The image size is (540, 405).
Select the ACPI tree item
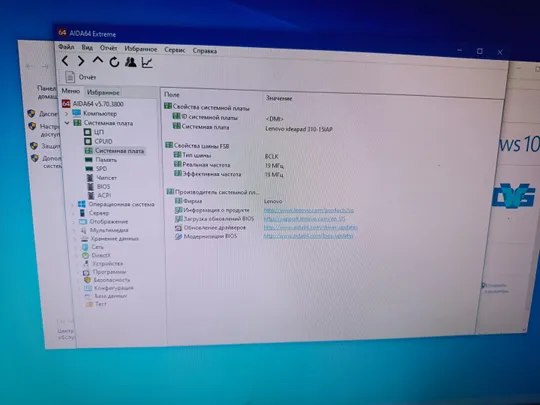click(x=100, y=196)
